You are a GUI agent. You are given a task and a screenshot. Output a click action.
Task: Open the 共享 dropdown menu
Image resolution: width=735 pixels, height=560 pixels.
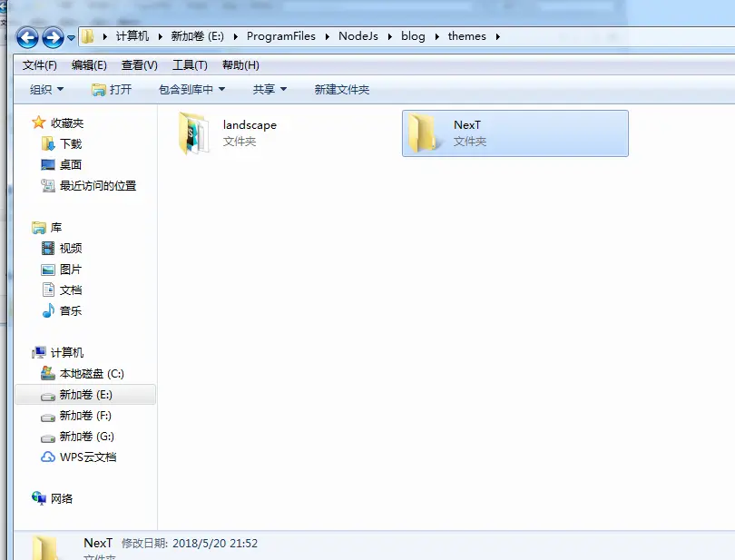pyautogui.click(x=269, y=89)
